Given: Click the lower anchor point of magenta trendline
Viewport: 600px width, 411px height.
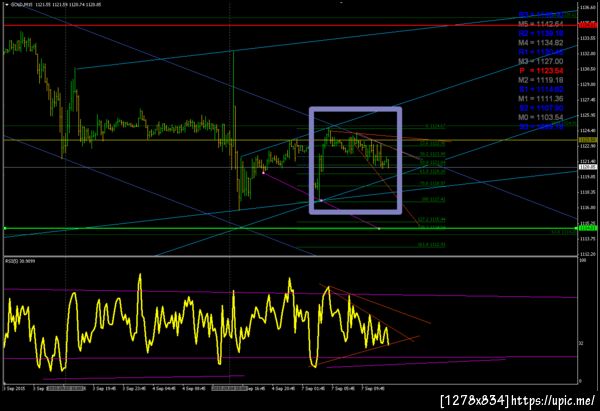Looking at the screenshot, I should 379,229.
